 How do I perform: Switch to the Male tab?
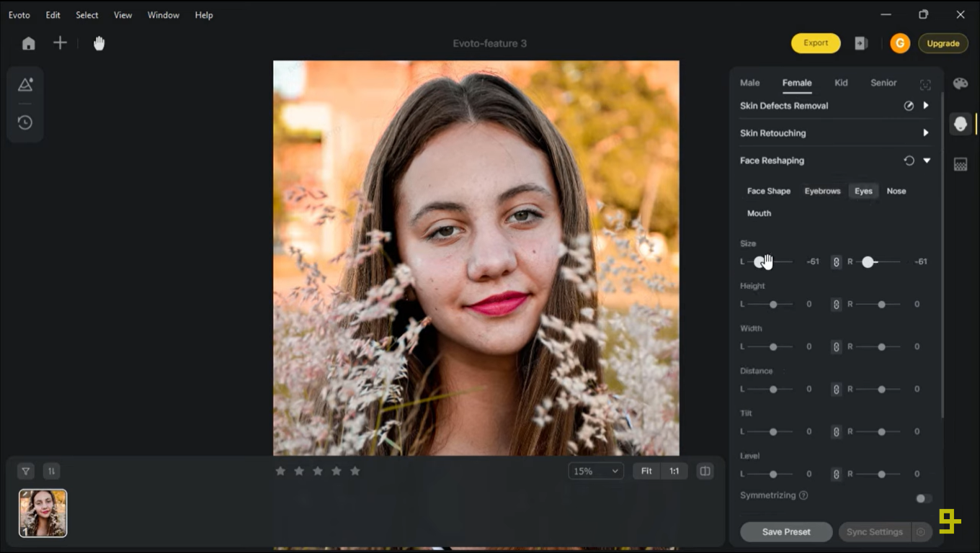point(749,82)
